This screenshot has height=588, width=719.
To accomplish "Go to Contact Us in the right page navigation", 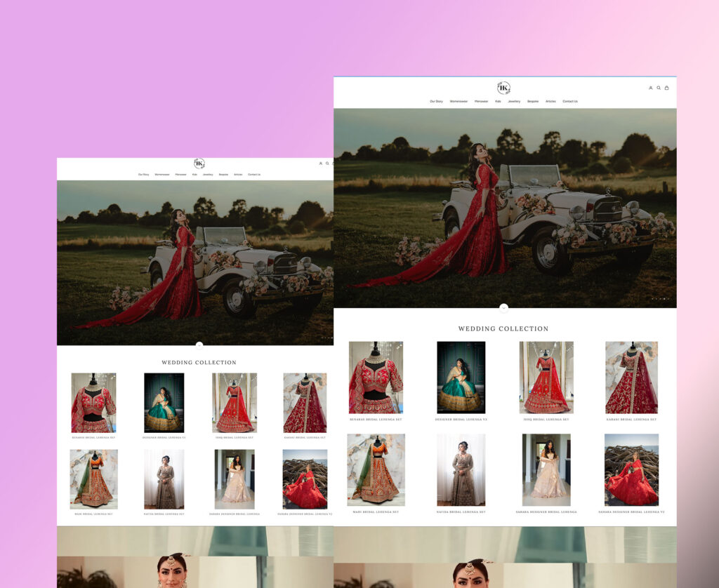I will click(x=569, y=101).
